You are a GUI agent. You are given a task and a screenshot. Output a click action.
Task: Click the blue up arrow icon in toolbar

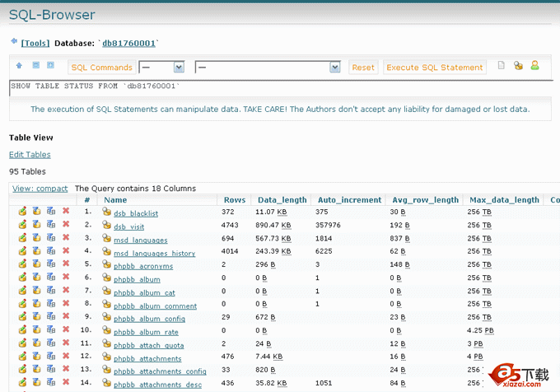click(20, 66)
